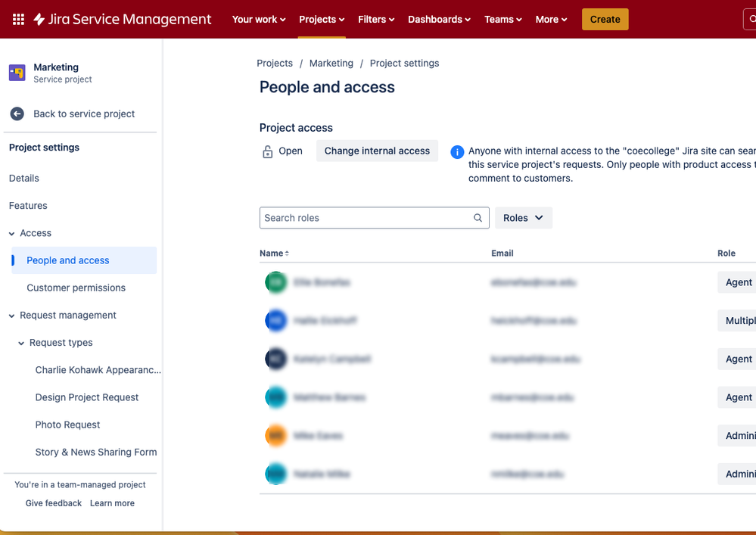Click Change internal access button

[377, 151]
